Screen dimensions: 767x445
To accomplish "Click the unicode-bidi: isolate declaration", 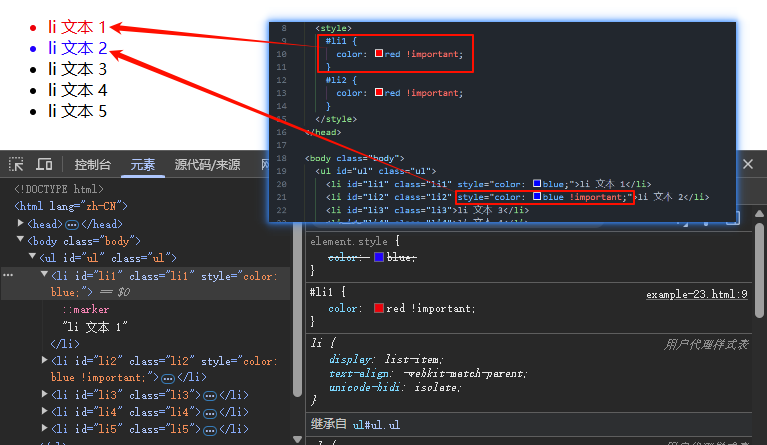I will pyautogui.click(x=395, y=387).
